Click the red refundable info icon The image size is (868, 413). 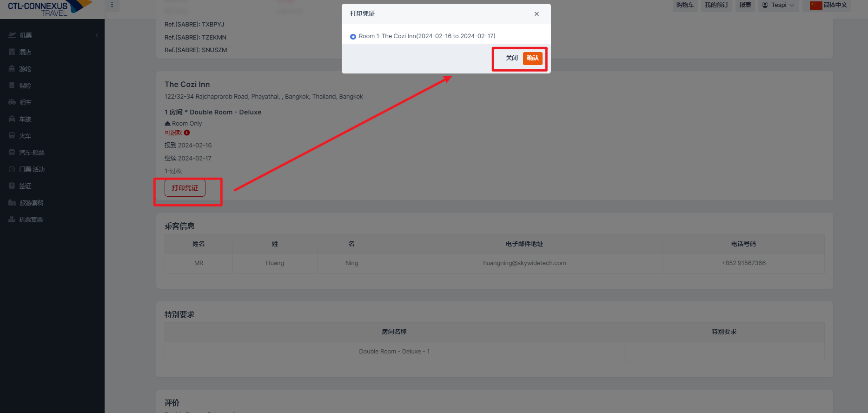point(187,133)
